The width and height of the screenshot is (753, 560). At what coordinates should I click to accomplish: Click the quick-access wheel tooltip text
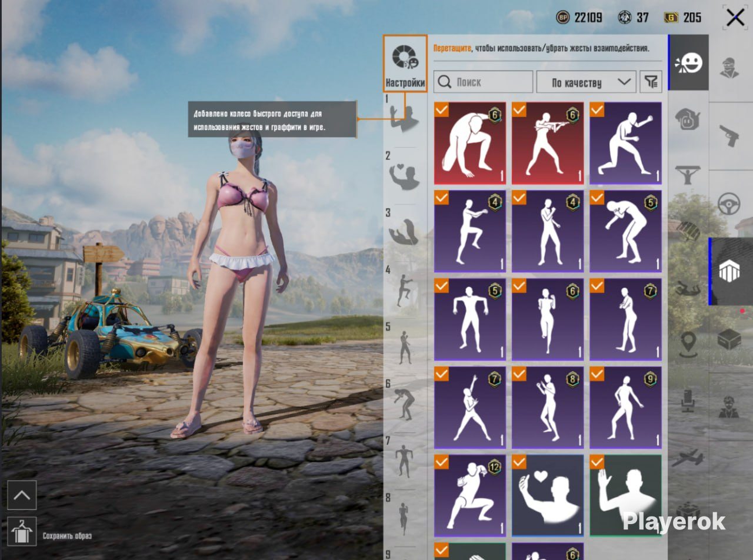click(x=259, y=119)
